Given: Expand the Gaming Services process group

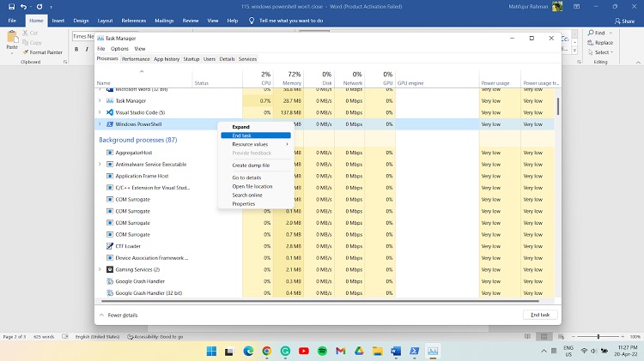Looking at the screenshot, I should pyautogui.click(x=100, y=269).
